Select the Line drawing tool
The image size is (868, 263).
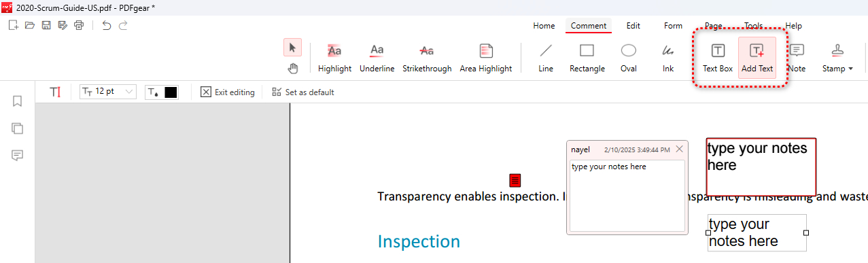(546, 58)
